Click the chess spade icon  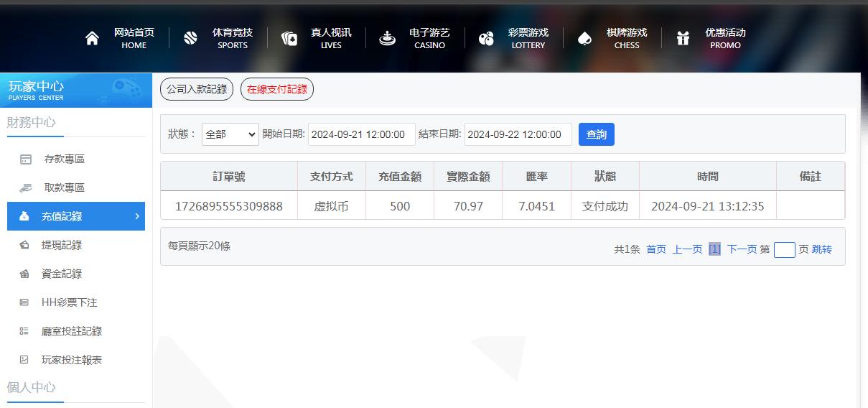pyautogui.click(x=584, y=38)
